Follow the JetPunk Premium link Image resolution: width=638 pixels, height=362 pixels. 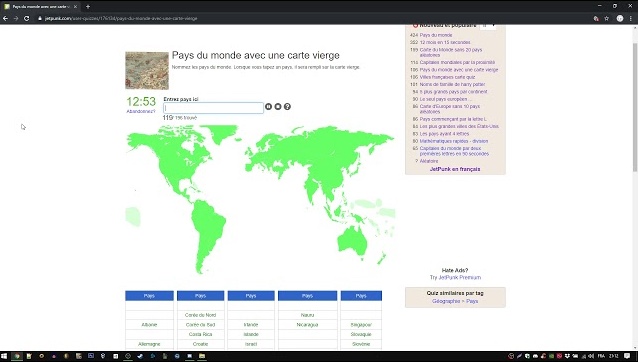point(460,277)
